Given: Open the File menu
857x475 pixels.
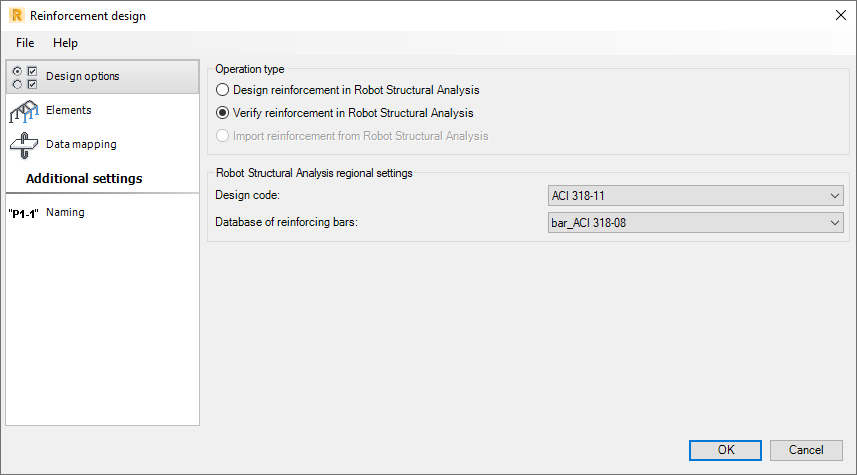Looking at the screenshot, I should tap(25, 43).
